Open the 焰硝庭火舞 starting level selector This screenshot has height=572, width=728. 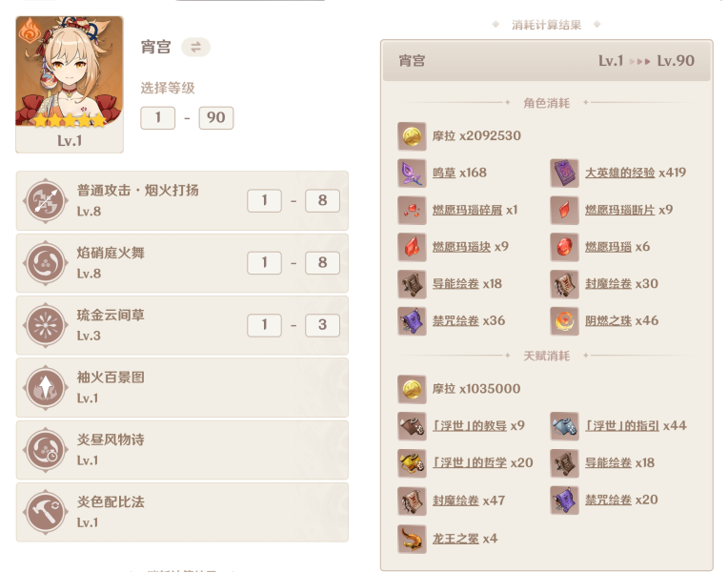264,263
